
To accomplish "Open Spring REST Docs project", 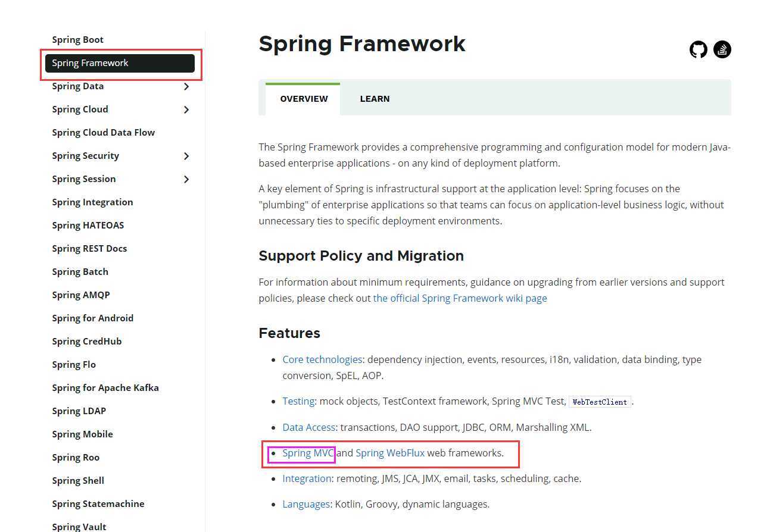I will click(89, 249).
